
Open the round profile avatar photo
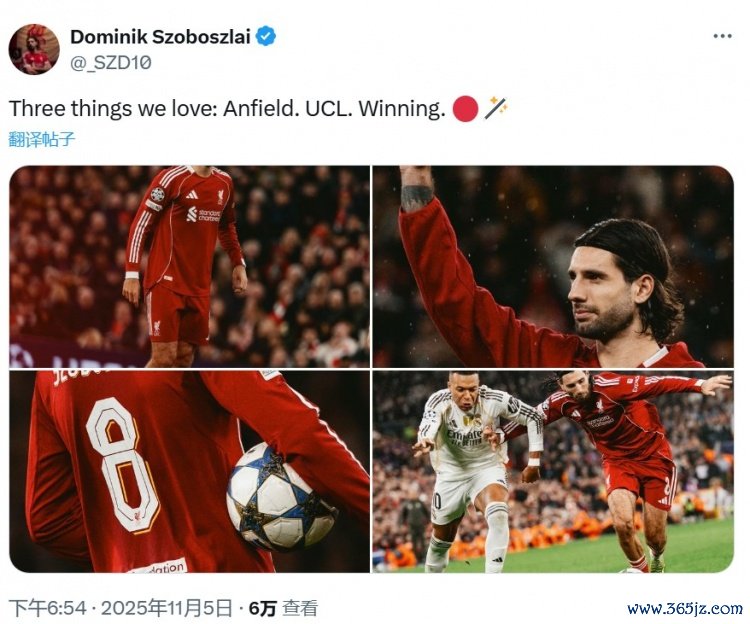34,49
